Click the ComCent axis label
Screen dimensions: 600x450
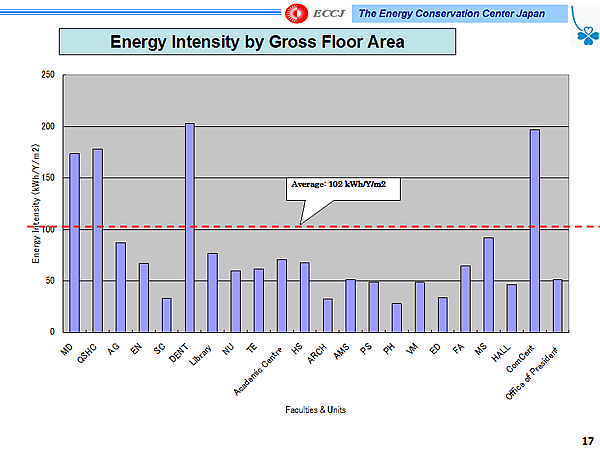click(x=520, y=359)
